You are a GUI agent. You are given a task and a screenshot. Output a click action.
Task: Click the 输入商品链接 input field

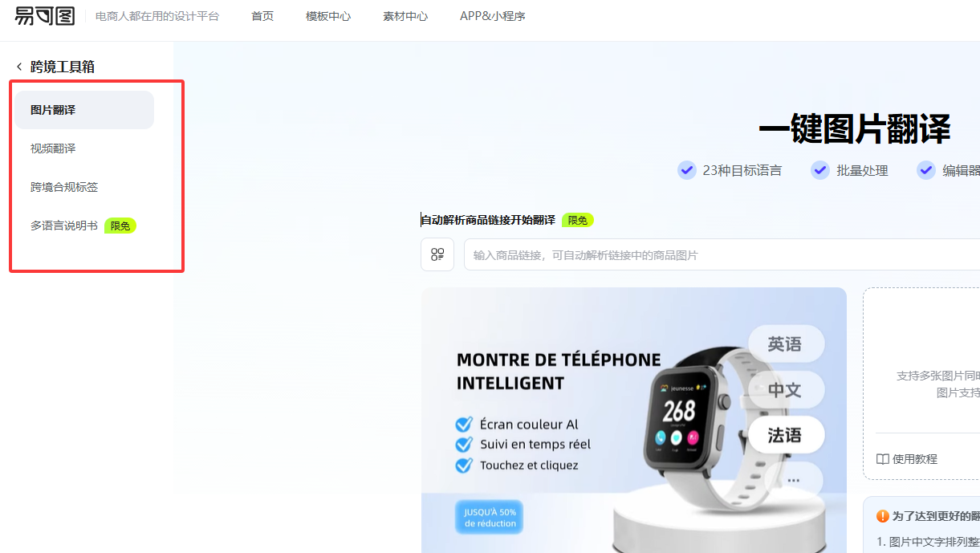click(x=722, y=254)
